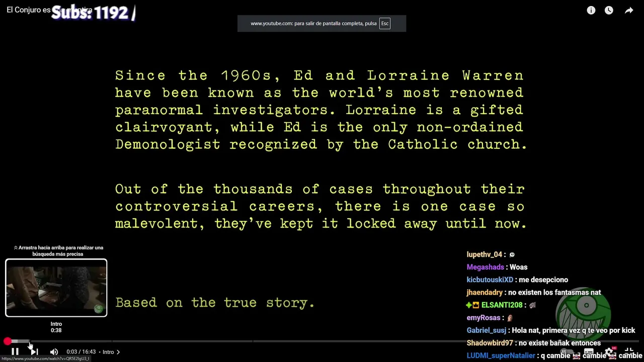The image size is (644, 362).
Task: Toggle the autoplay switch
Action: [x=568, y=352]
